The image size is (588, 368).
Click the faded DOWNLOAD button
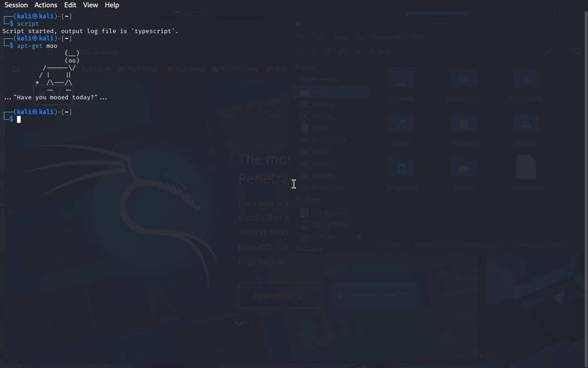(x=279, y=296)
